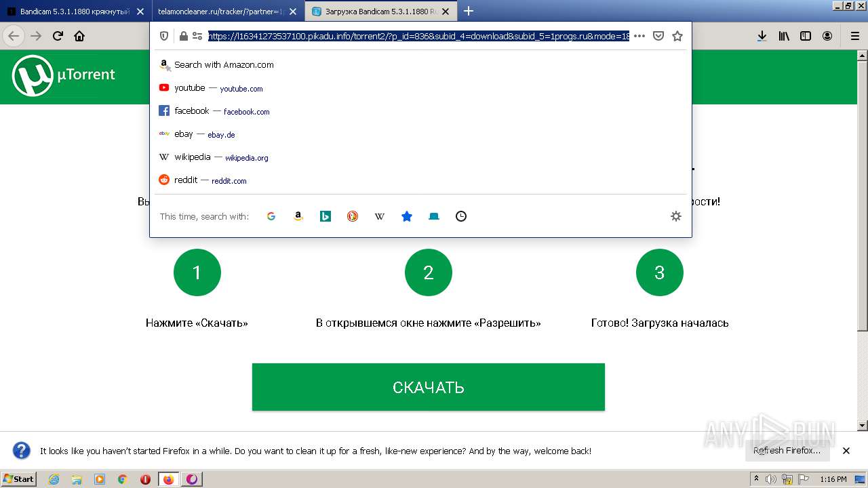Save page to Pocket
The height and width of the screenshot is (488, 868).
pyautogui.click(x=658, y=36)
